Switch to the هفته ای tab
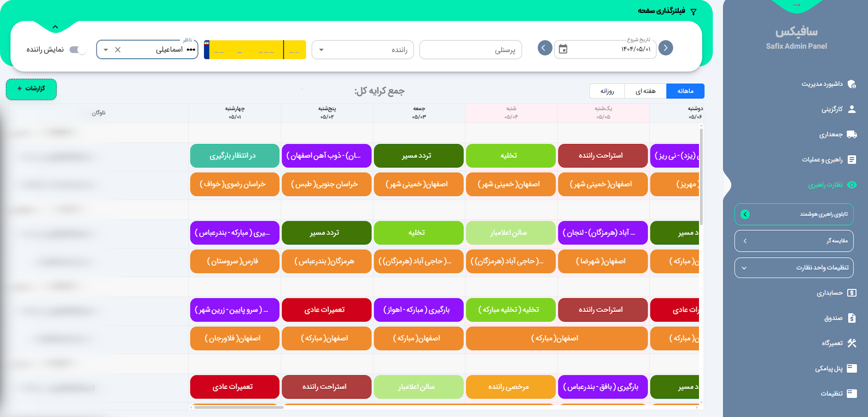 tap(645, 91)
